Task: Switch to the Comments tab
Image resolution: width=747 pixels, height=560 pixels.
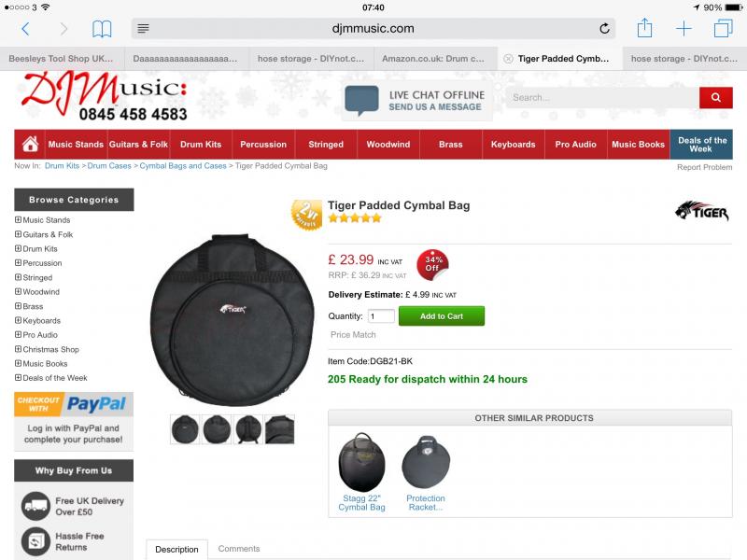Action: [x=239, y=549]
